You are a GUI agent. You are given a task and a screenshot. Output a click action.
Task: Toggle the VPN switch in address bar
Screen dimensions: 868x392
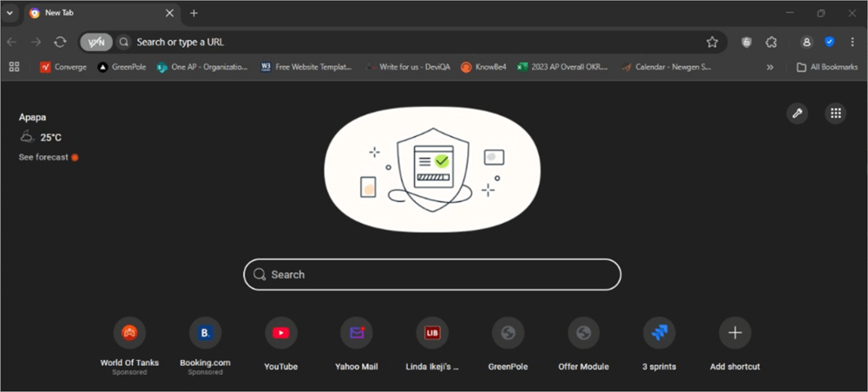pos(96,42)
